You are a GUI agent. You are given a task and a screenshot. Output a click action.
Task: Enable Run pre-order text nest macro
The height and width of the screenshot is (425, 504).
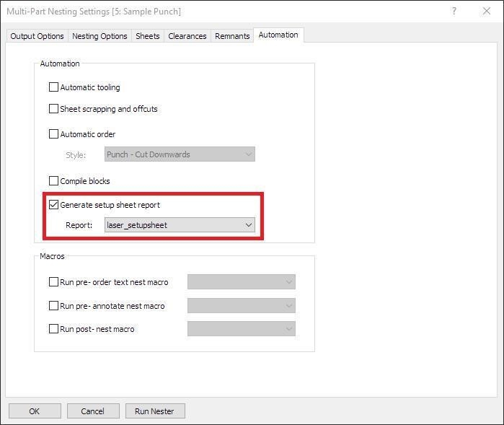[x=53, y=282]
